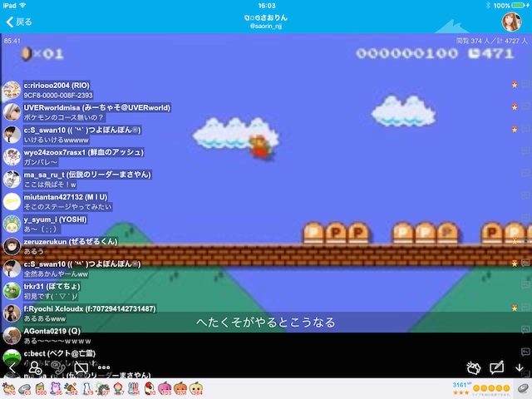Open miutantan427132 commenter avatar
This screenshot has height=399, width=532.
pyautogui.click(x=12, y=201)
